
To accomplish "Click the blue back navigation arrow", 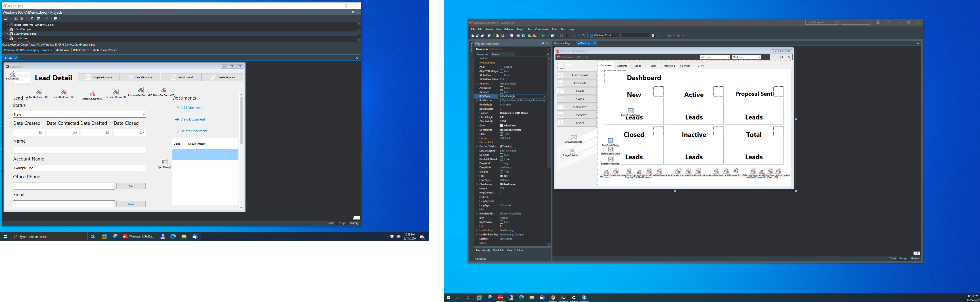I will pos(669,36).
